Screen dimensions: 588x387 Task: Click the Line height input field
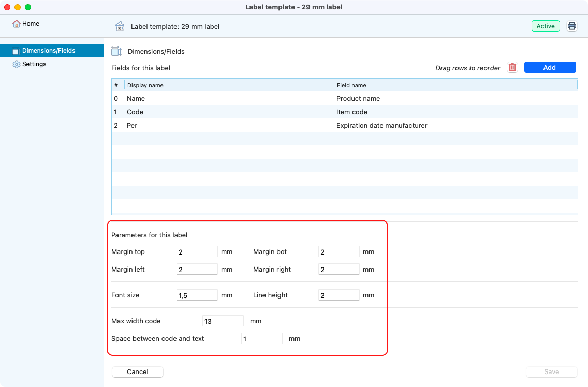[339, 295]
